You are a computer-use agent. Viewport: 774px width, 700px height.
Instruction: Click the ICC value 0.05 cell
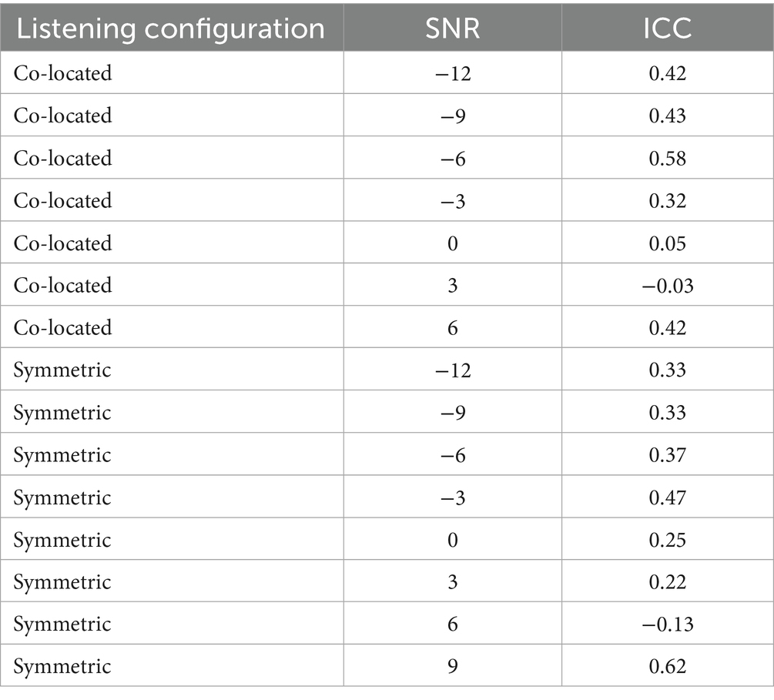[x=667, y=243]
